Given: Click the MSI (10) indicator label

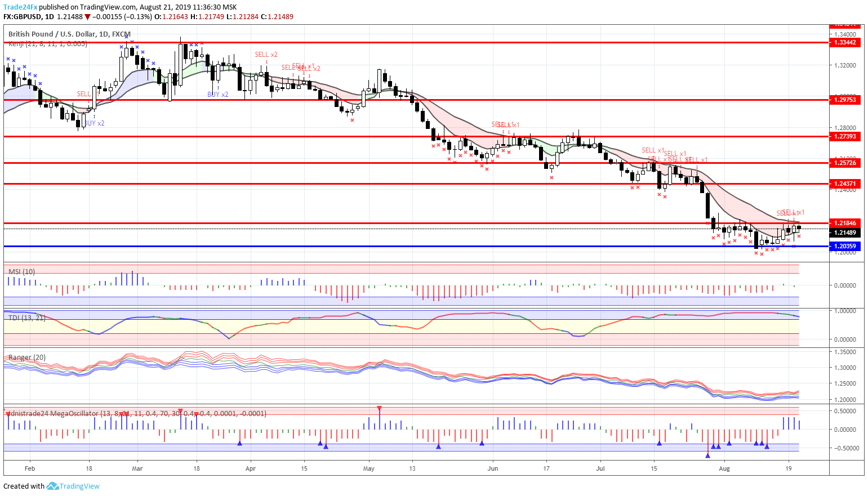Looking at the screenshot, I should click(21, 271).
